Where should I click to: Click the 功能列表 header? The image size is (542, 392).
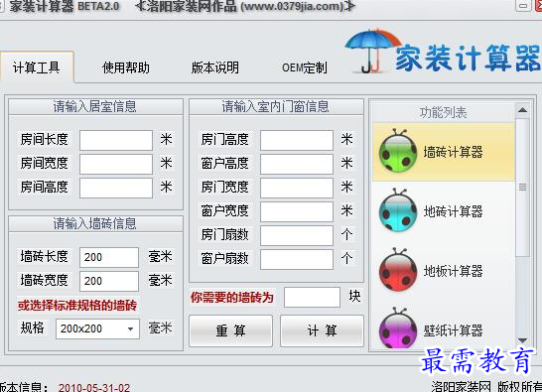click(443, 112)
